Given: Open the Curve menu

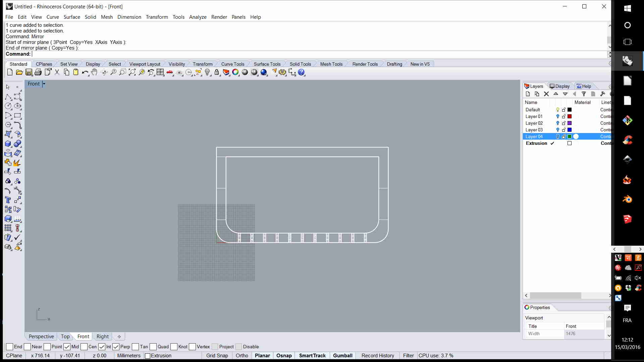Looking at the screenshot, I should (x=53, y=17).
